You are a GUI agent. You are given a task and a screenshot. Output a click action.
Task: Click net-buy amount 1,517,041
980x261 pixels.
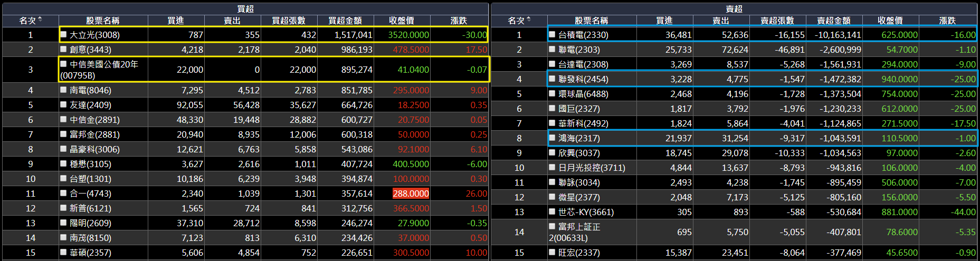tap(354, 35)
